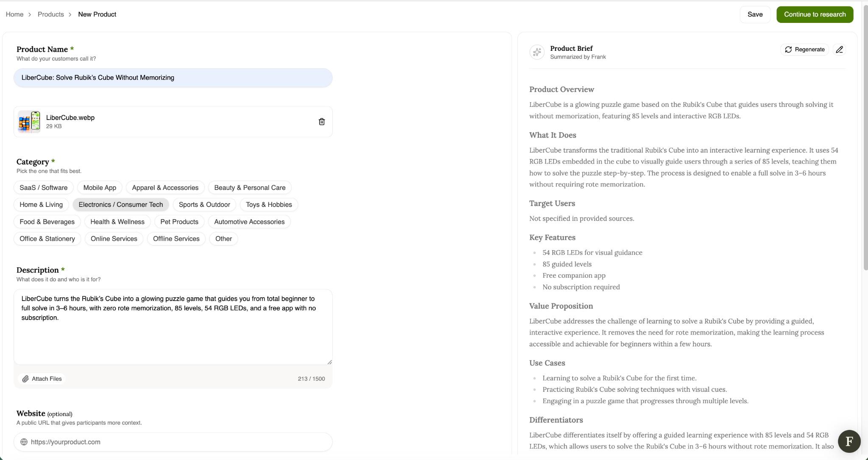Pick the Beauty & Personal Care category

click(250, 187)
